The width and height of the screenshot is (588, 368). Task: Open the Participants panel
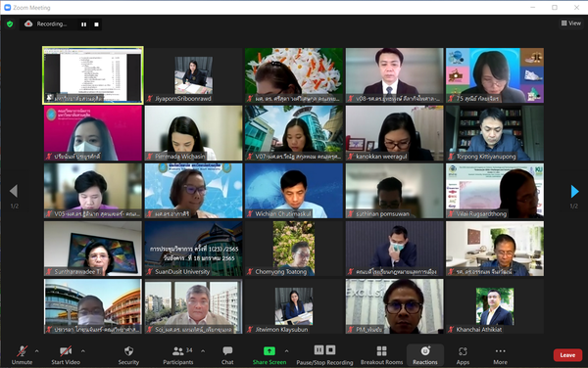pyautogui.click(x=178, y=354)
